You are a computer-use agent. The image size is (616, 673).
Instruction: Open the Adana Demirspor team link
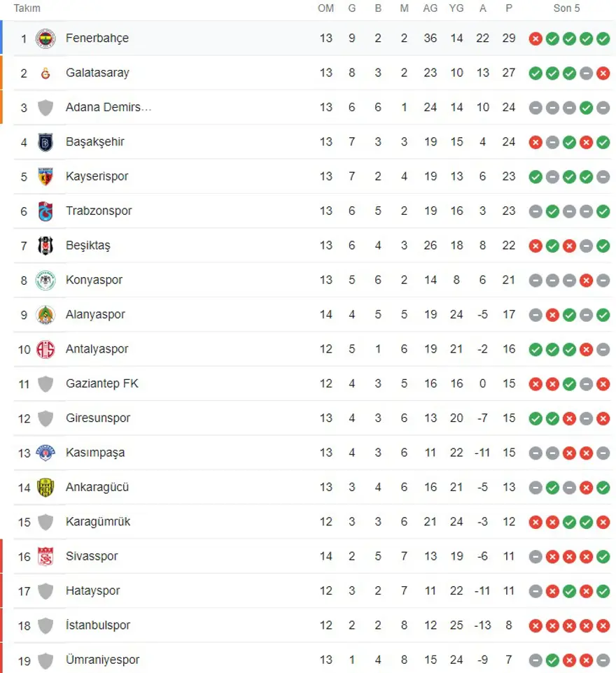pos(108,107)
